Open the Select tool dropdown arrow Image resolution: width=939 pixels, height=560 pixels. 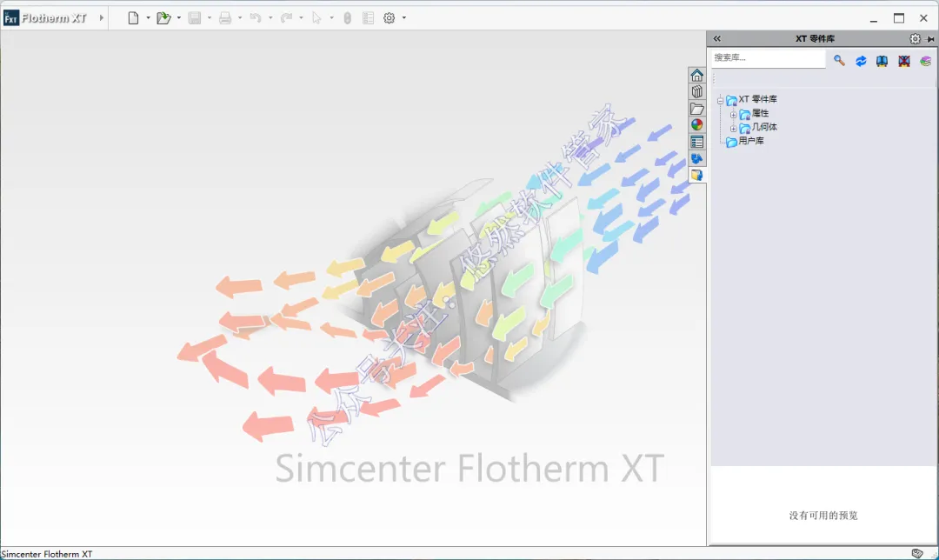pyautogui.click(x=331, y=18)
